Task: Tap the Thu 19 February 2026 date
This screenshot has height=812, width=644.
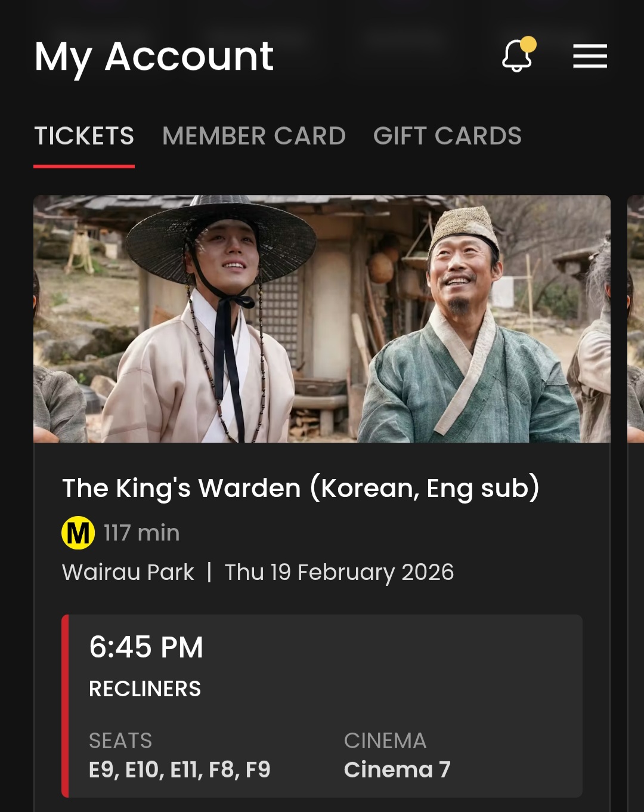Action: [339, 572]
